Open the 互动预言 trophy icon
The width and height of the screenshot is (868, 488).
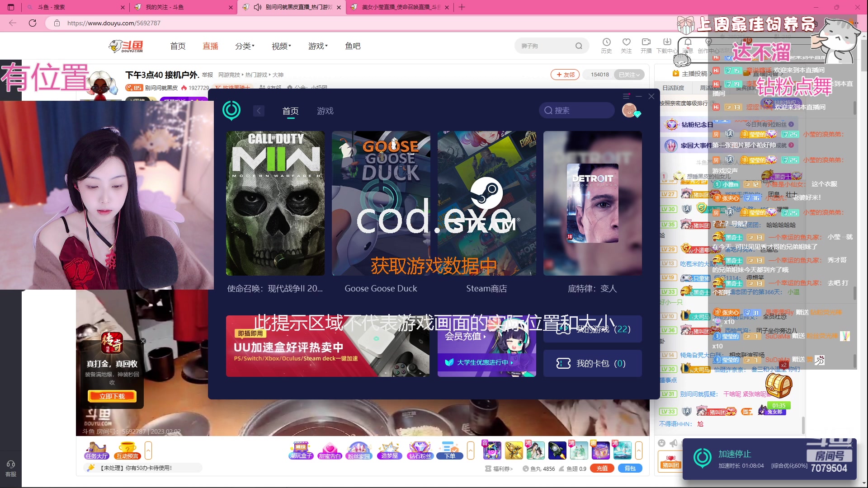pos(127,450)
